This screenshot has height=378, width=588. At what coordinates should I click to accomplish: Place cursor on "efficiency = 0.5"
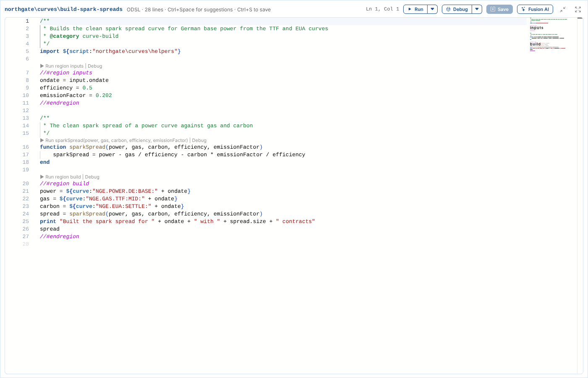click(66, 88)
